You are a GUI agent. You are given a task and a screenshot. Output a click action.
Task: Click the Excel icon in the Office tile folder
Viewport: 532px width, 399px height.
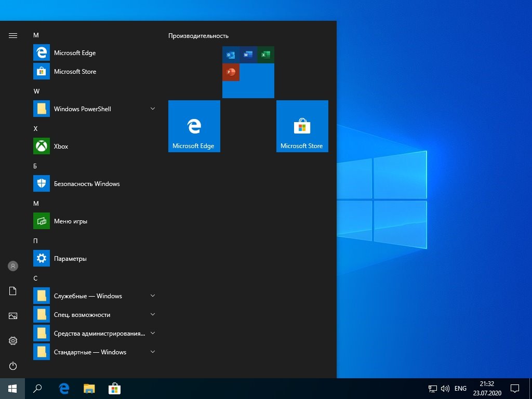click(265, 55)
